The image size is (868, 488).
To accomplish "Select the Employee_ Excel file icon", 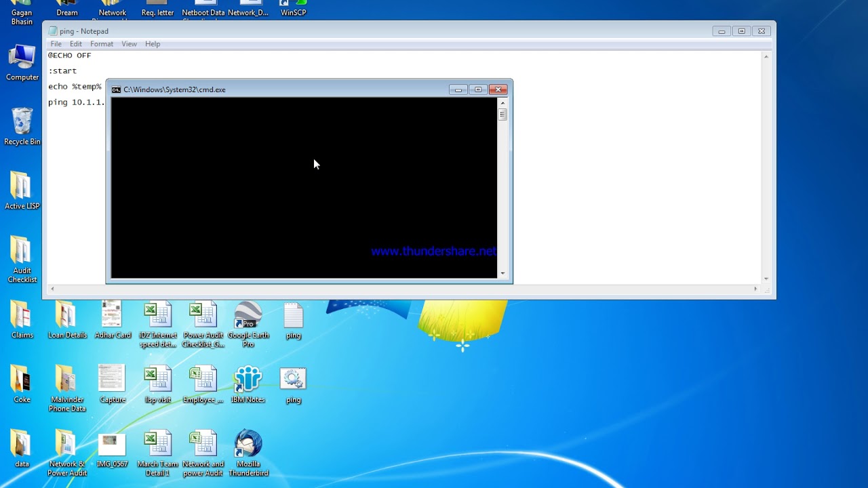I will pos(203,385).
